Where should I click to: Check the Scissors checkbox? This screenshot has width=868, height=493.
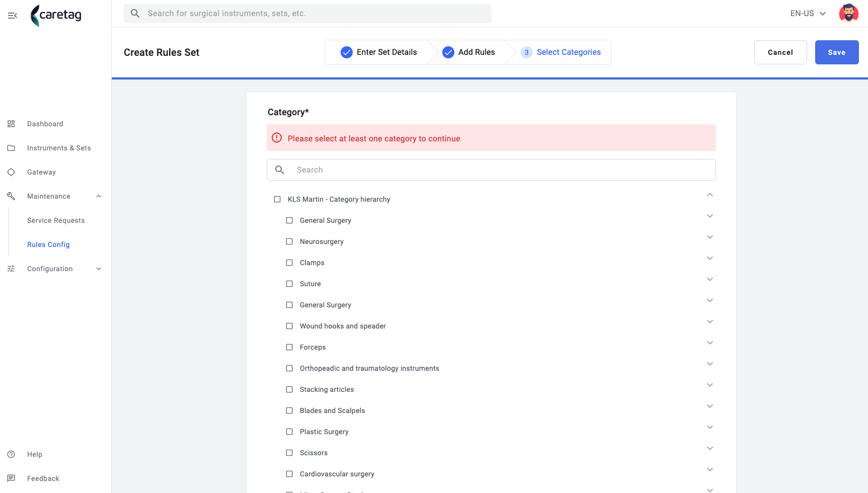289,453
